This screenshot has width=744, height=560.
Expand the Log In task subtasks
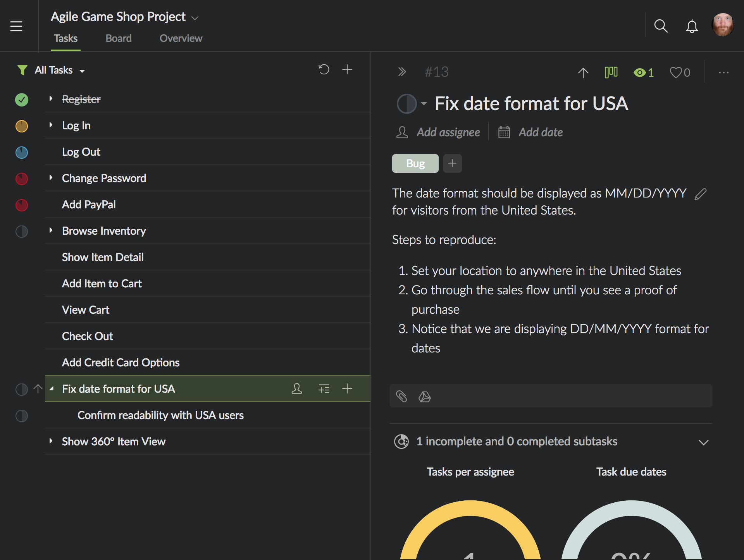51,125
